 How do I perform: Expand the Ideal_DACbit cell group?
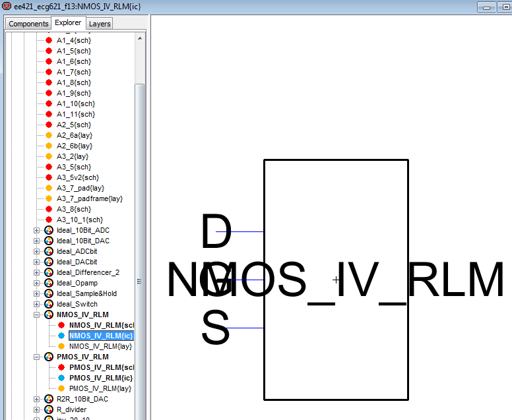(36, 262)
